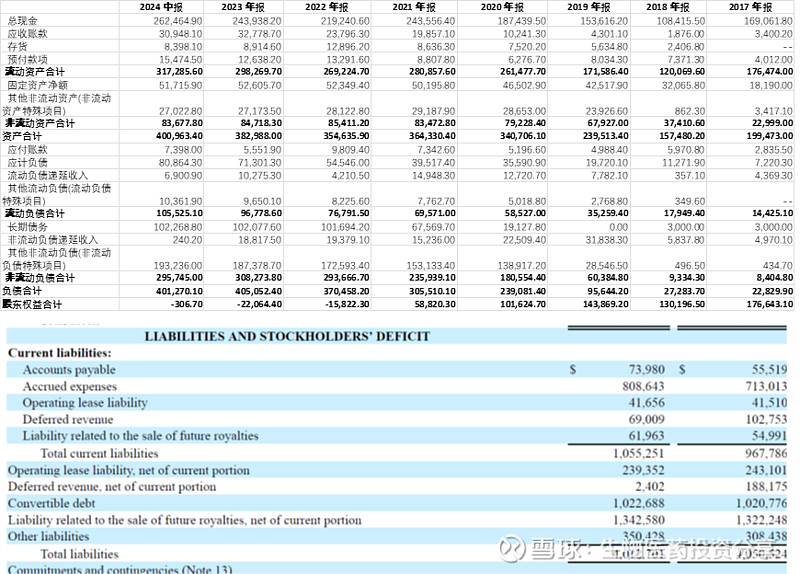
Task: Click the 'Accrued expenses' line label
Action: click(x=69, y=387)
